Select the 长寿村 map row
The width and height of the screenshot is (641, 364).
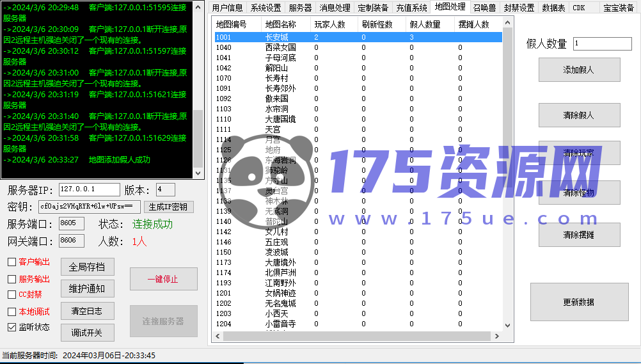point(358,78)
